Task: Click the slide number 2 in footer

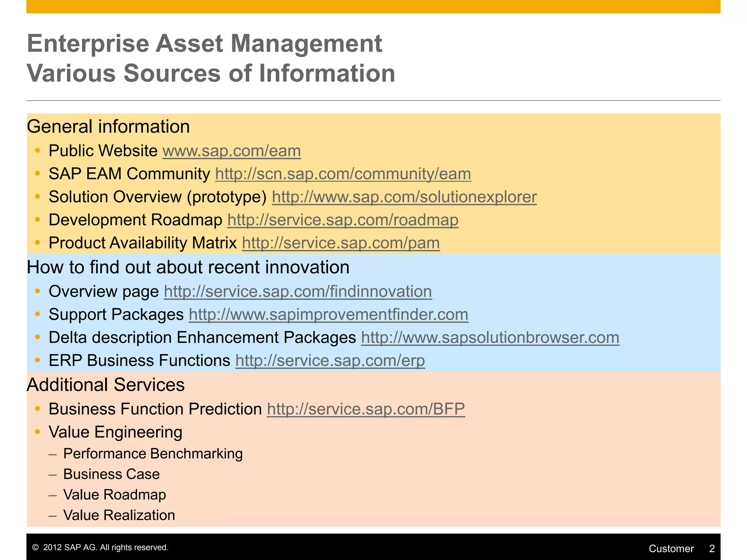Action: tap(712, 548)
